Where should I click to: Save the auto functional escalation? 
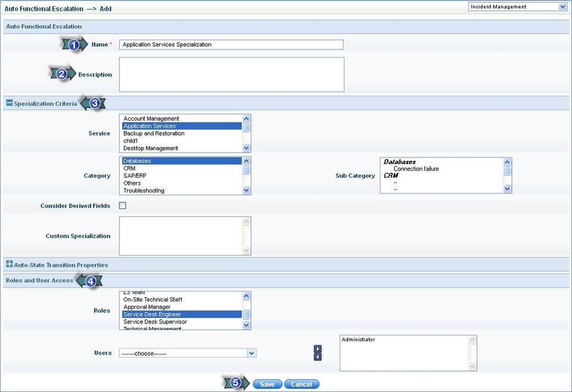tap(268, 384)
